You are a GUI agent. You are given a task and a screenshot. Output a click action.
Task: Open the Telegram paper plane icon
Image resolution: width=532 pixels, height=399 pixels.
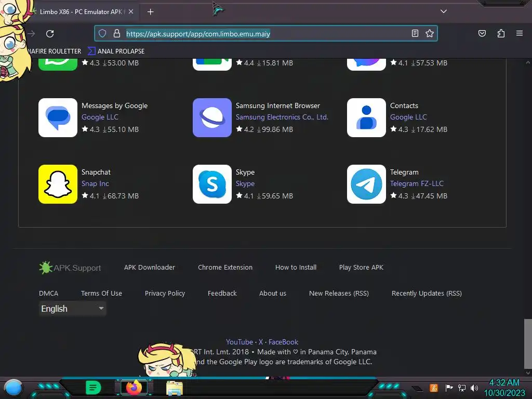(x=366, y=184)
